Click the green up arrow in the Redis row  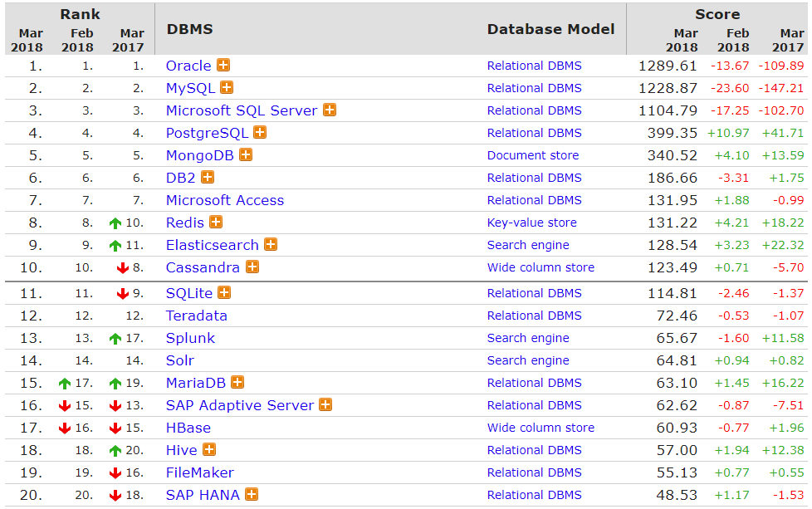point(115,223)
